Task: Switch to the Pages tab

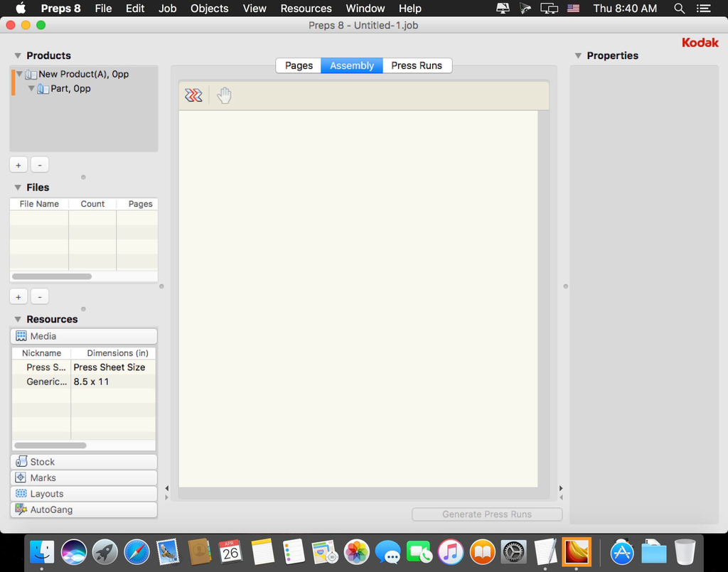Action: (299, 65)
